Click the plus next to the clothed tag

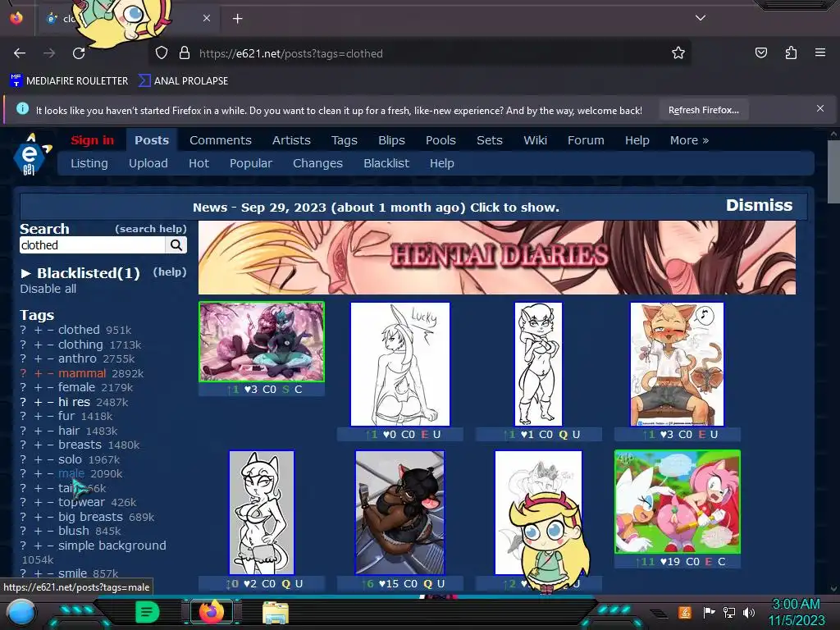[38, 330]
